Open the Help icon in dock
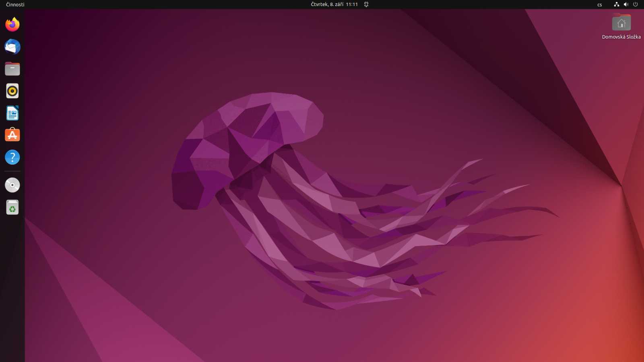The height and width of the screenshot is (362, 644). pyautogui.click(x=12, y=157)
